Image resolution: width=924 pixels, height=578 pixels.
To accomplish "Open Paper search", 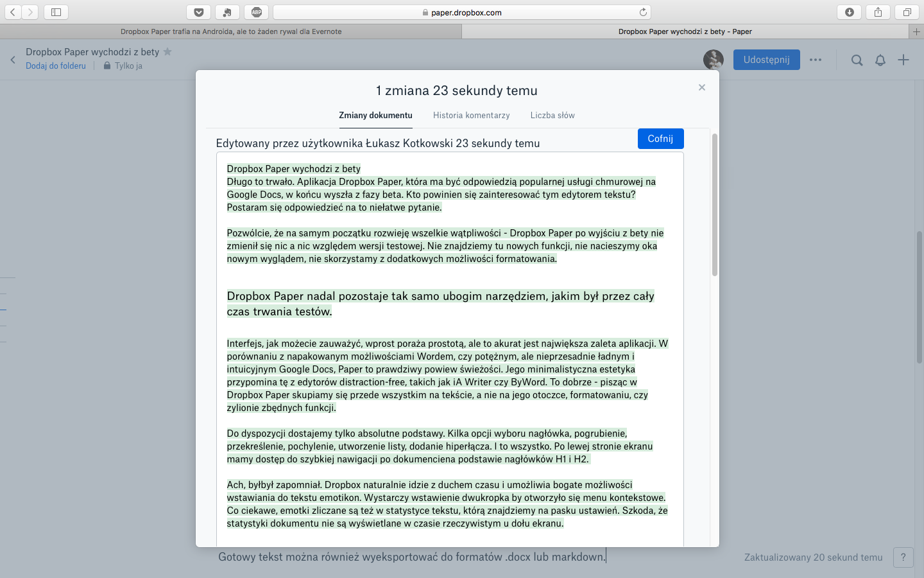I will pos(857,60).
